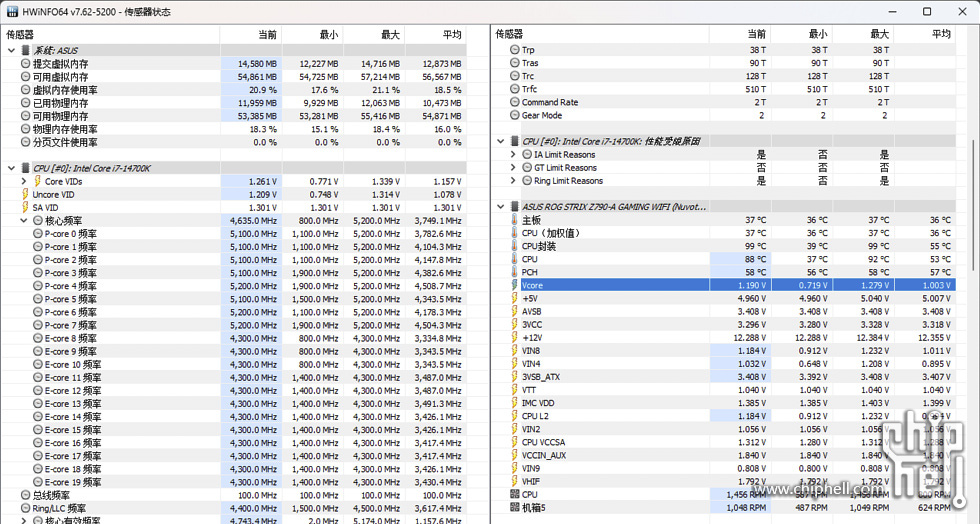
Task: Click the HWiNFO64 app icon in title bar
Action: pos(12,11)
